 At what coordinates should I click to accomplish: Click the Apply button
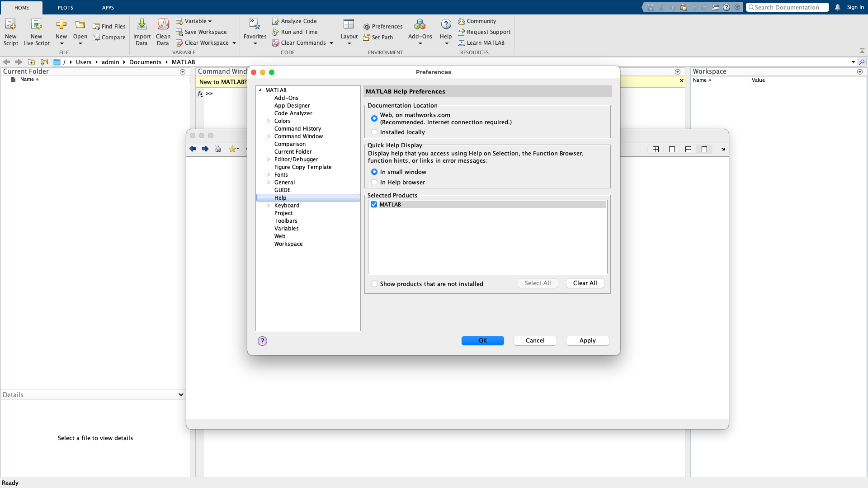(x=587, y=341)
